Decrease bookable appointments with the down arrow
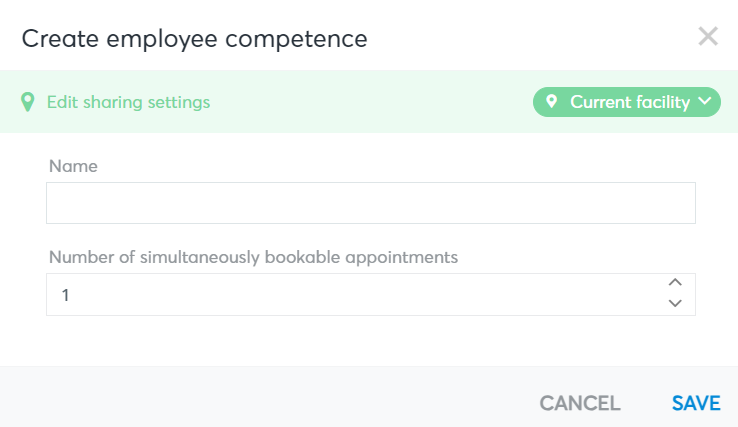Image resolution: width=738 pixels, height=427 pixels. click(x=675, y=303)
